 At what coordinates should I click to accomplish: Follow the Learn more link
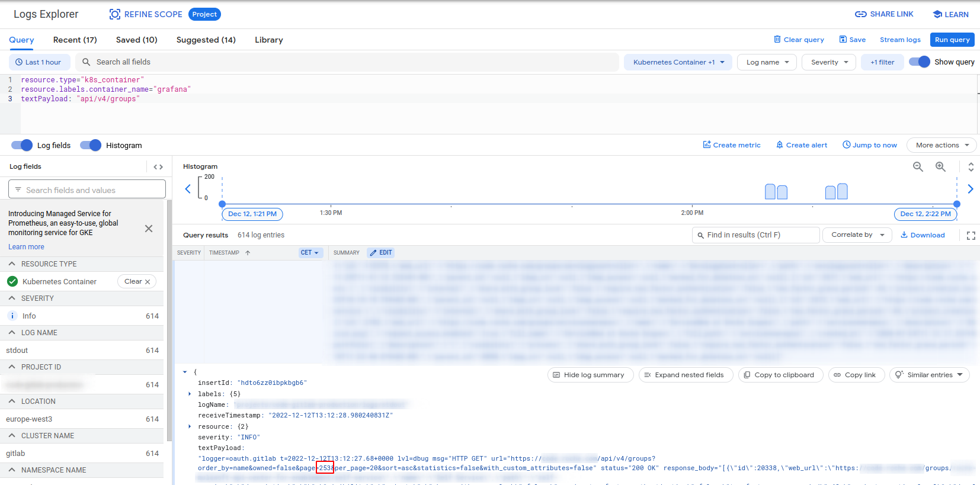click(26, 247)
